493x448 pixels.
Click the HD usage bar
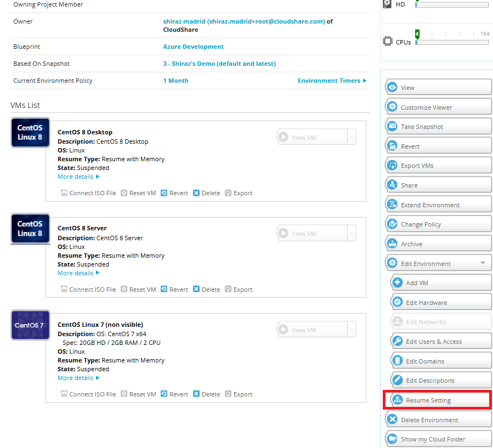(452, 5)
